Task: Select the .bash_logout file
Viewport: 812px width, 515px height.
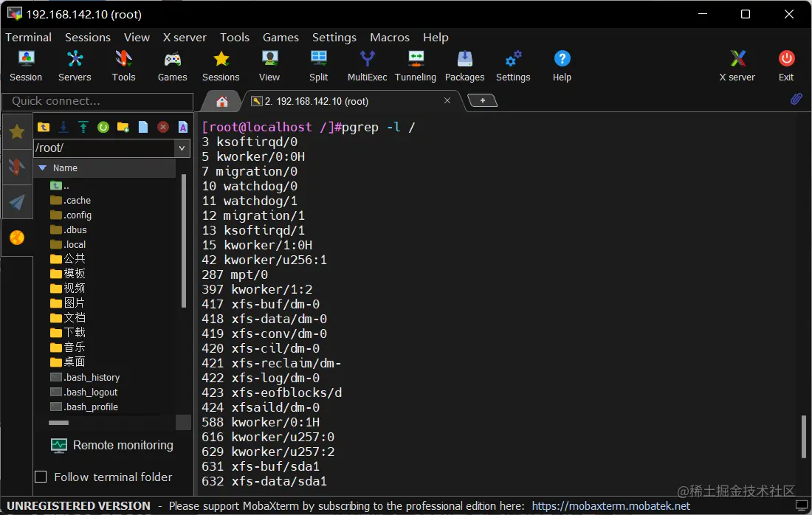Action: point(84,393)
